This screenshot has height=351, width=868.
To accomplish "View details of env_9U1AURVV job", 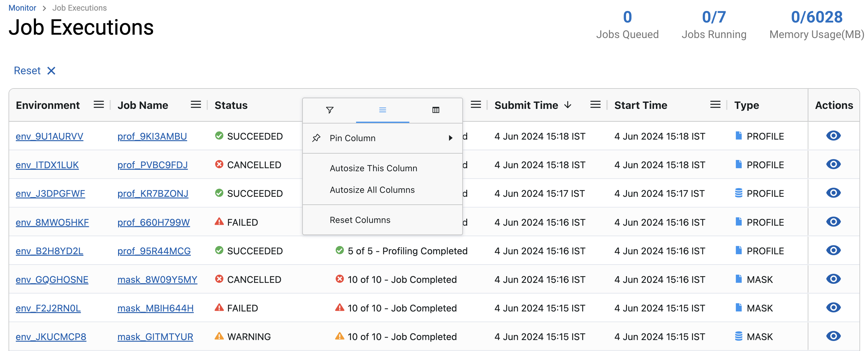I will point(833,136).
